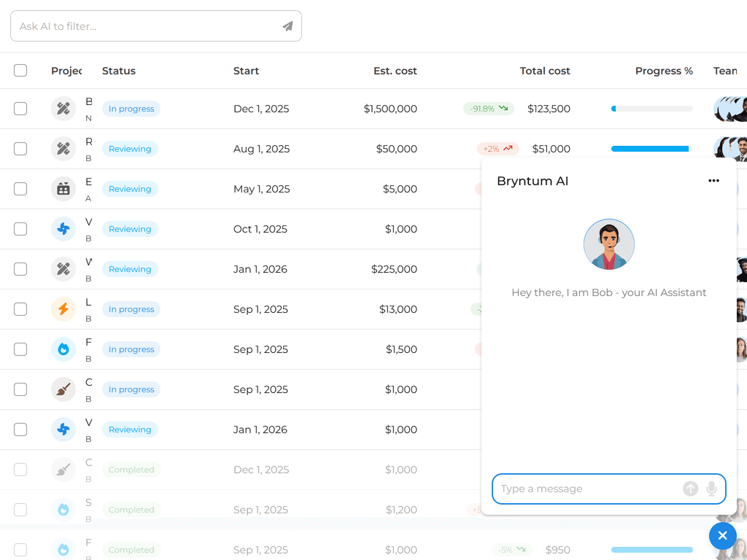This screenshot has height=560, width=747.
Task: Open the flame project icon's row
Action: coord(63,349)
